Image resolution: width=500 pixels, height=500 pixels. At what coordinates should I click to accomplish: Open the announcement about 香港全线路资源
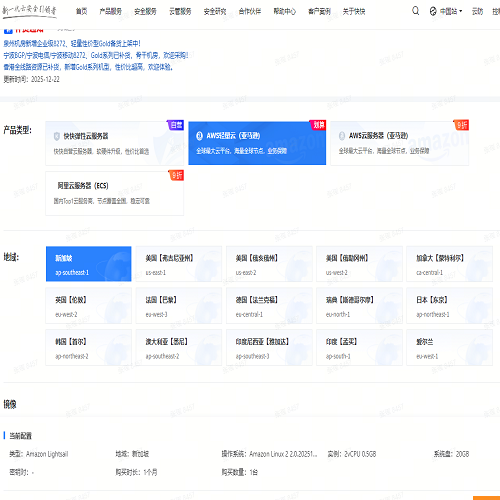point(88,67)
